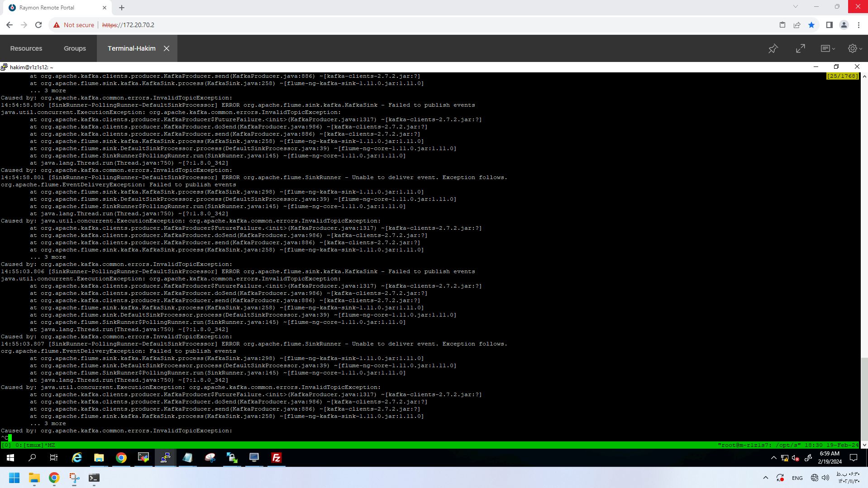Open the Chrome tab search chevron
The width and height of the screenshot is (868, 488).
point(796,7)
